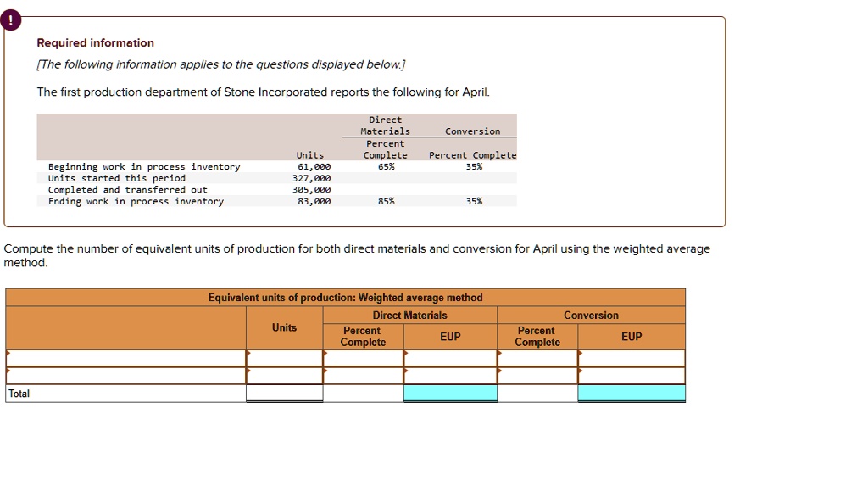Click the table header Equivalent units of production
The width and height of the screenshot is (868, 497).
(345, 298)
